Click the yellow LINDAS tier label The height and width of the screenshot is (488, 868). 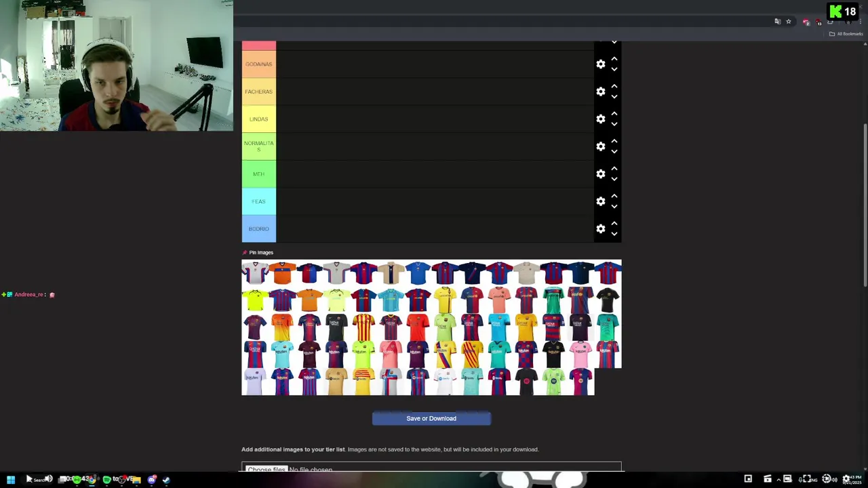pyautogui.click(x=258, y=119)
